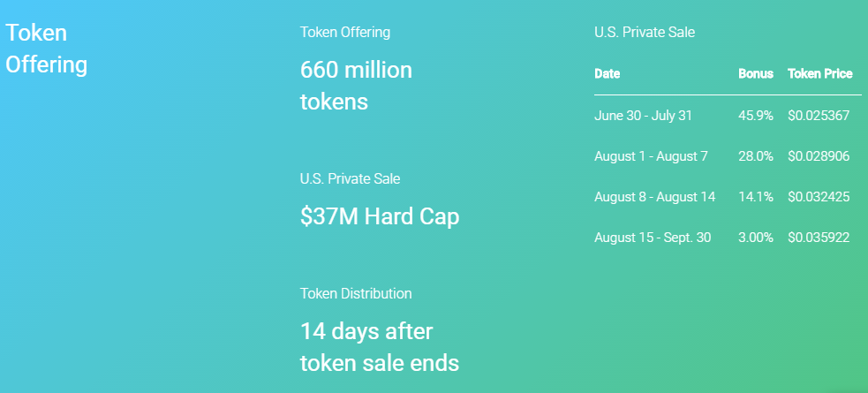Select the August 1 - August 7 row
The width and height of the screenshot is (868, 393).
coord(728,156)
